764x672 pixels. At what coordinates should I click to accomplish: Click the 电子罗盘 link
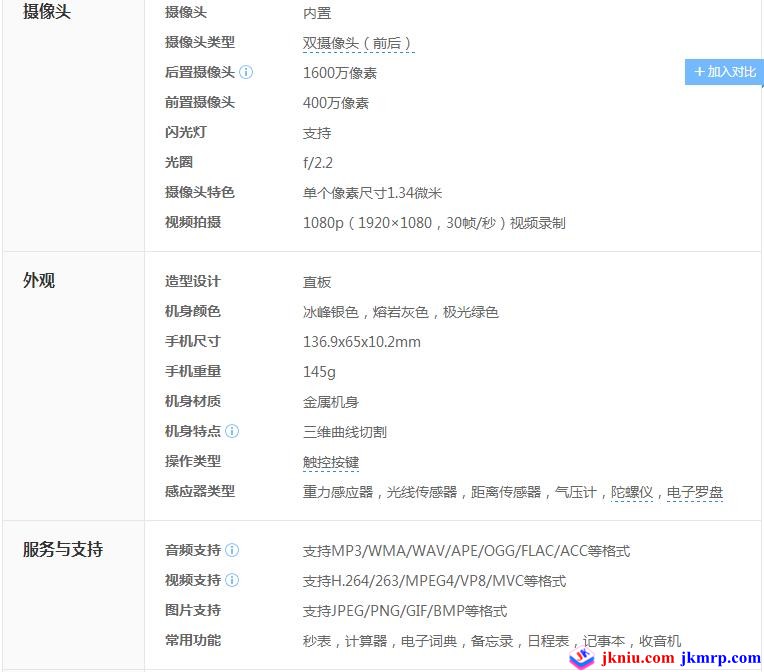tap(695, 492)
